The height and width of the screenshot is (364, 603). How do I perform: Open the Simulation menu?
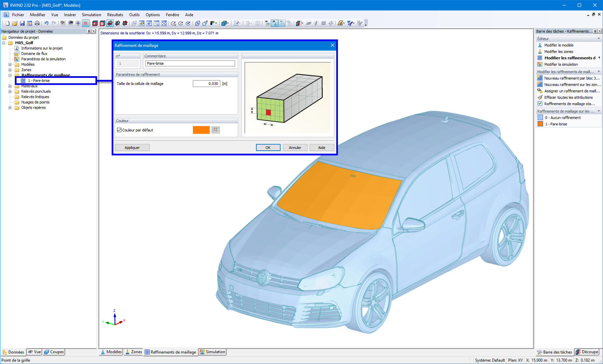point(91,15)
